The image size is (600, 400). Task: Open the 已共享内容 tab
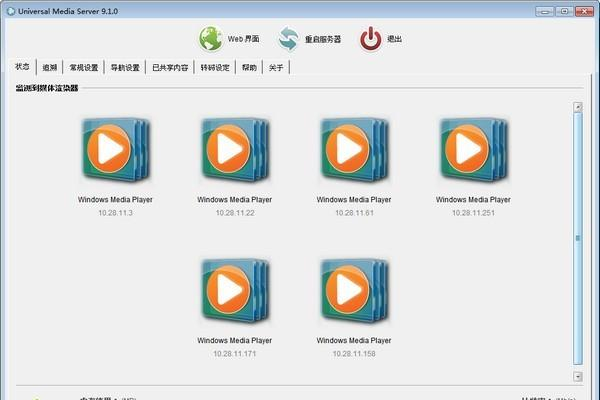coord(170,68)
